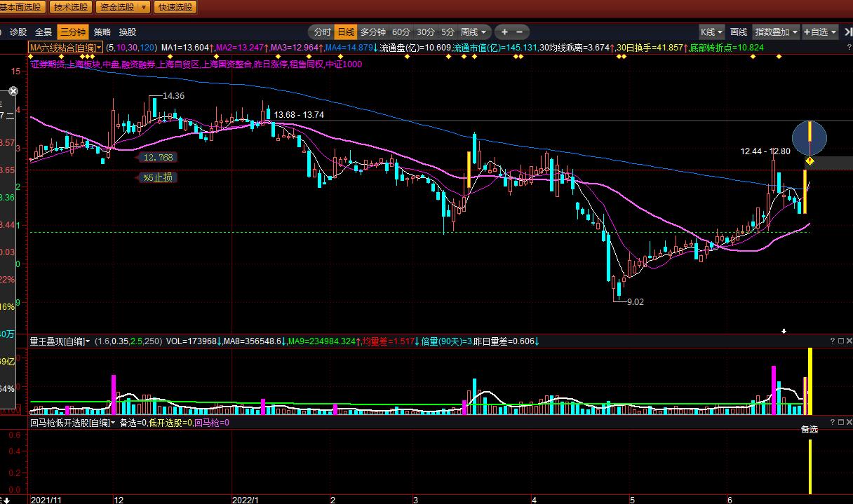Open the 指数叠加 index overlay dropdown

(776, 32)
